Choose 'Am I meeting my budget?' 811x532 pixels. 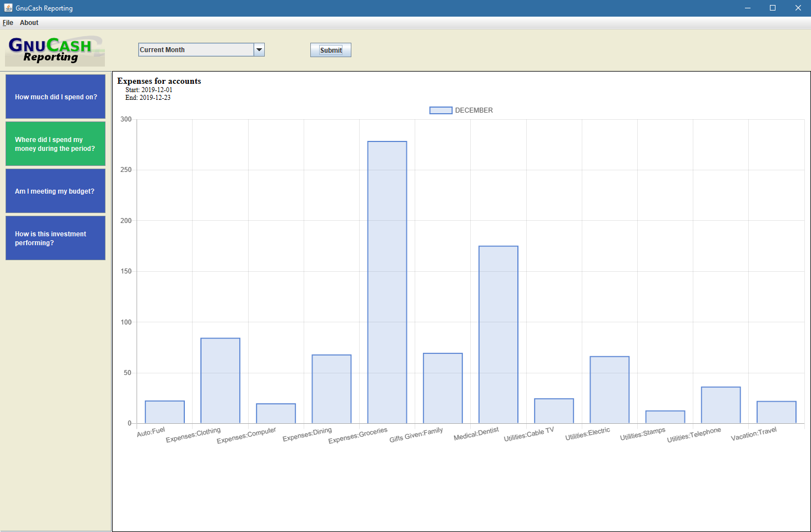(x=56, y=191)
